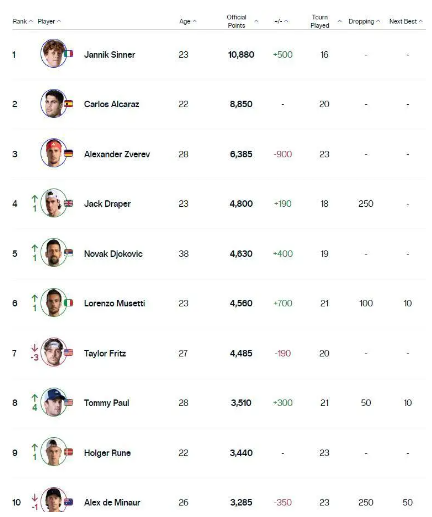This screenshot has height=517, width=432.
Task: Select the Serbian flag by Novak Djokovic
Action: [x=69, y=252]
